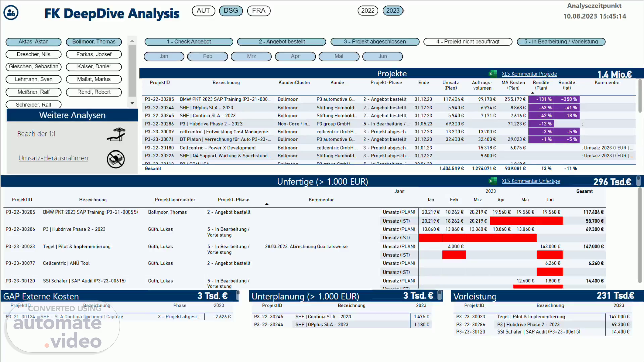Click P3-21-30124 in GAP Externe Kosten
Viewport: 644px width, 362px height.
pos(20,317)
